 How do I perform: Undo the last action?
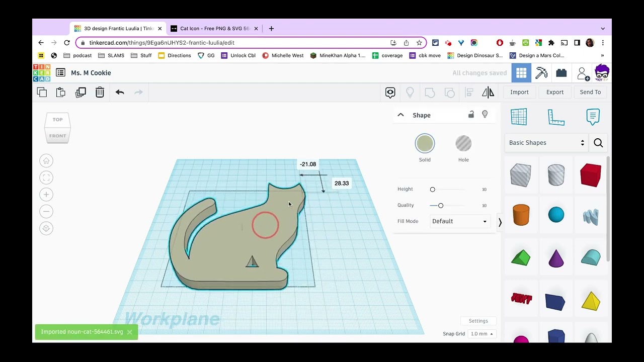[x=120, y=92]
